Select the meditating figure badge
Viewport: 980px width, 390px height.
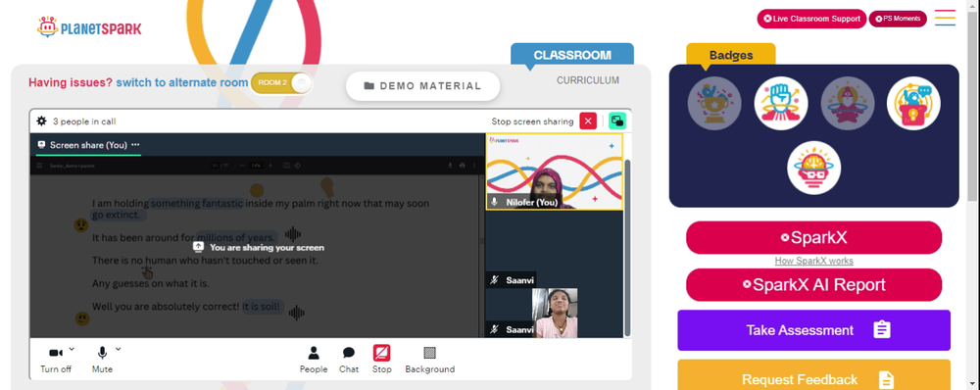pyautogui.click(x=847, y=103)
